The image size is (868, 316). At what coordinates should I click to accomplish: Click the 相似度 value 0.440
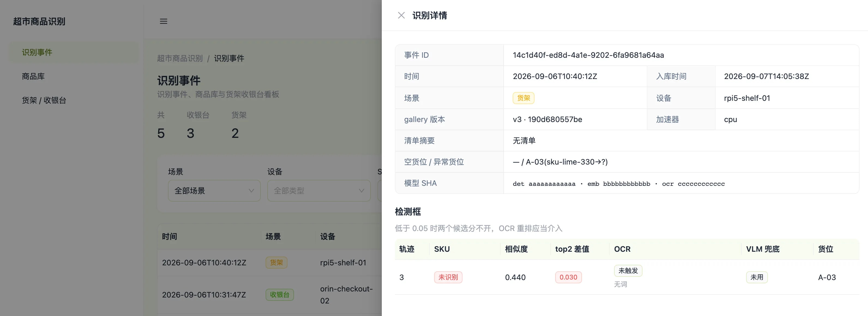[x=515, y=277]
